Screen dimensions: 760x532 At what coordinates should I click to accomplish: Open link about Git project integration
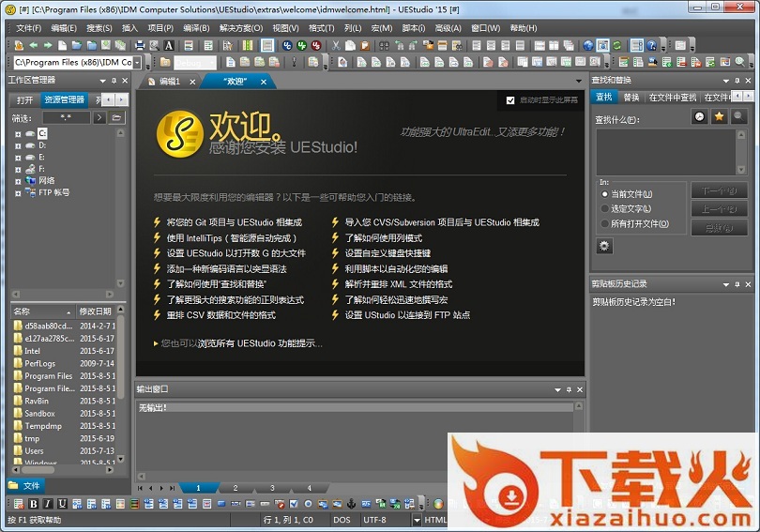[x=235, y=222]
